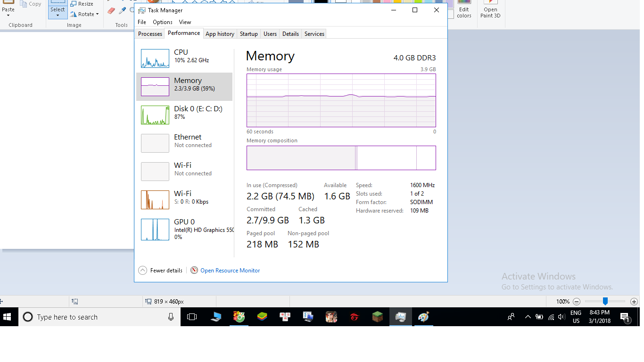Open the Wi-Fi network tray icon
This screenshot has height=362, width=644.
pyautogui.click(x=551, y=317)
